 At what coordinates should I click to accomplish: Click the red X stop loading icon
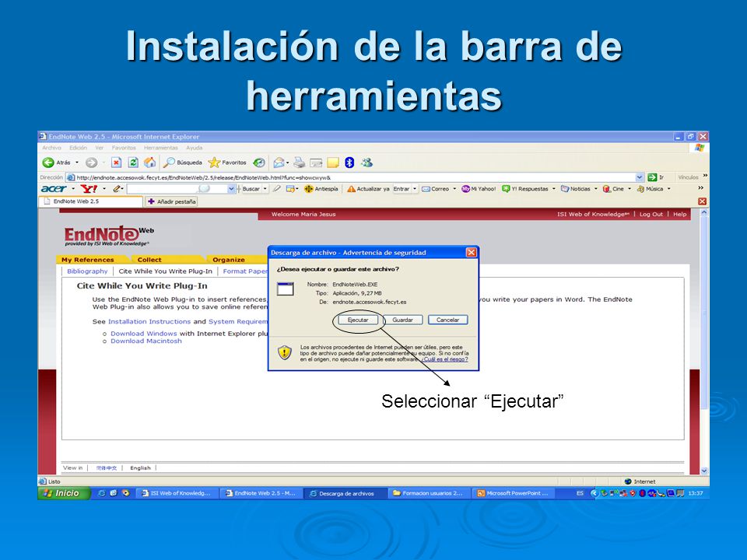tap(116, 163)
